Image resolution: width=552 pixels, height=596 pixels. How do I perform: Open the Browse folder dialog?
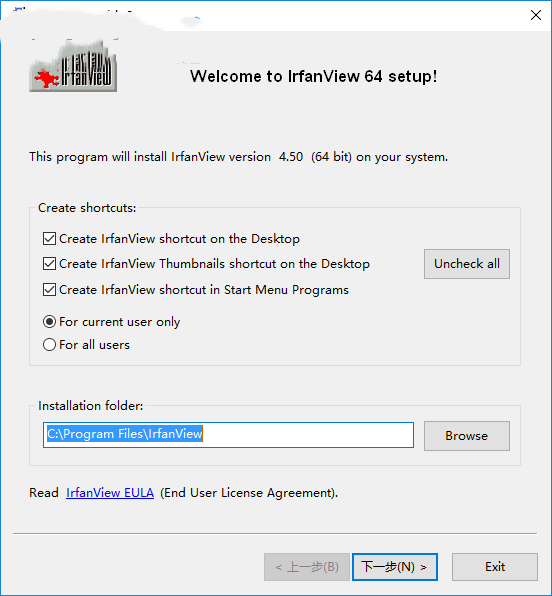pyautogui.click(x=467, y=436)
